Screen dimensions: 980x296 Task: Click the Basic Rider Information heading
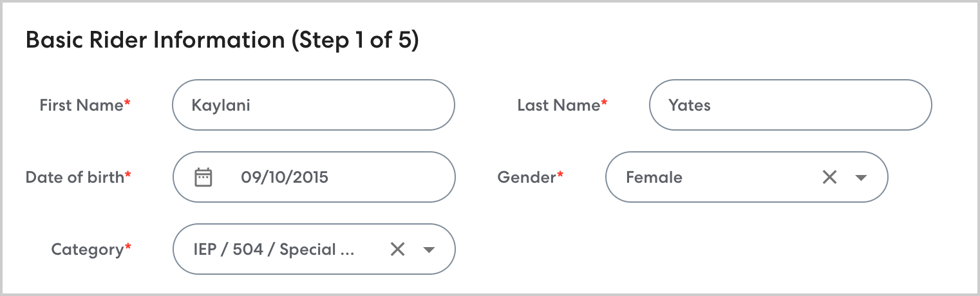click(x=155, y=41)
